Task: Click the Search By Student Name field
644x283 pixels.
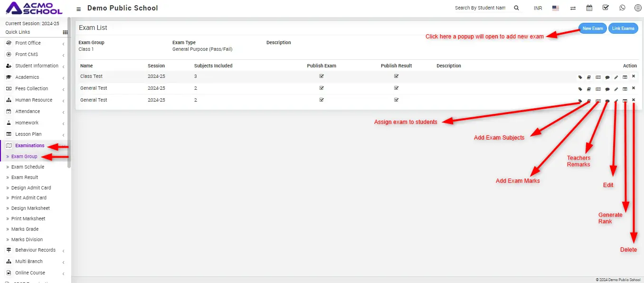Action: (480, 8)
